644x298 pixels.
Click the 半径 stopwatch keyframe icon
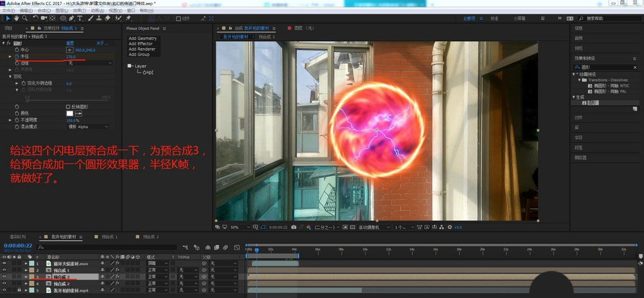[x=17, y=57]
